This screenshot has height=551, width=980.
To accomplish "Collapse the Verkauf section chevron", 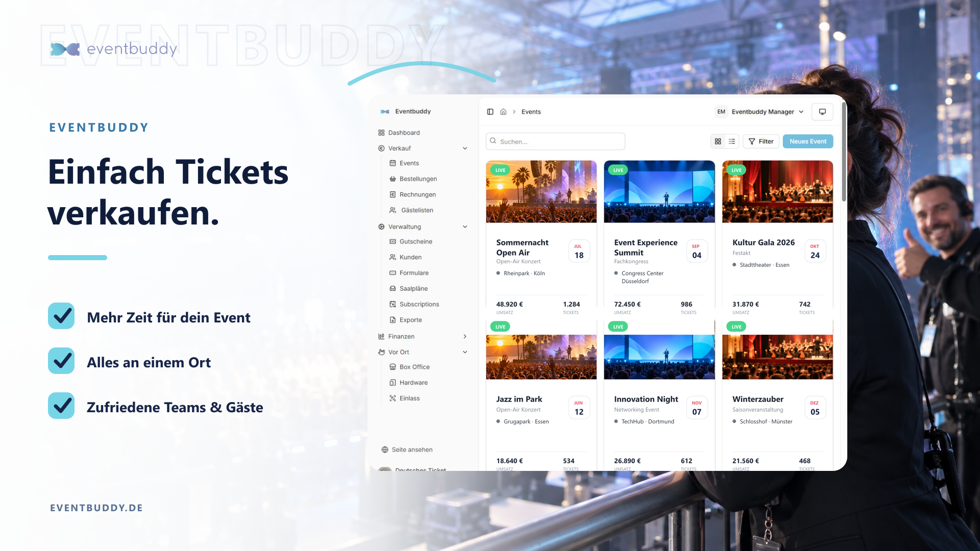I will (465, 148).
